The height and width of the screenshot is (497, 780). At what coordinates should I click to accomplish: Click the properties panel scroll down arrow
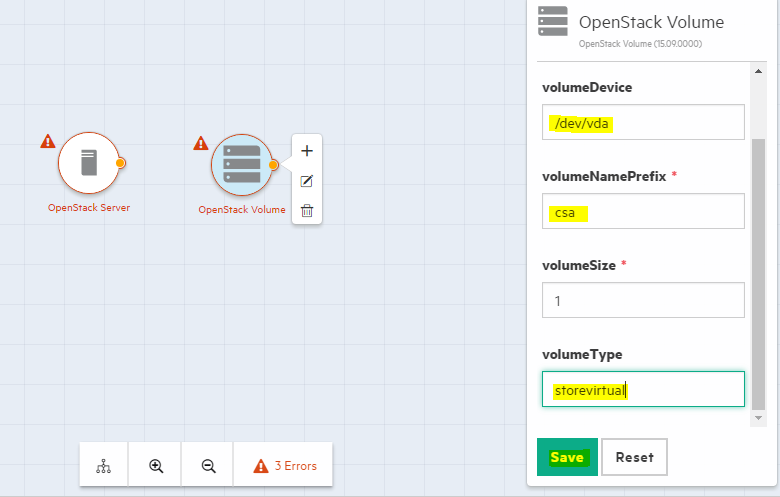(x=758, y=418)
